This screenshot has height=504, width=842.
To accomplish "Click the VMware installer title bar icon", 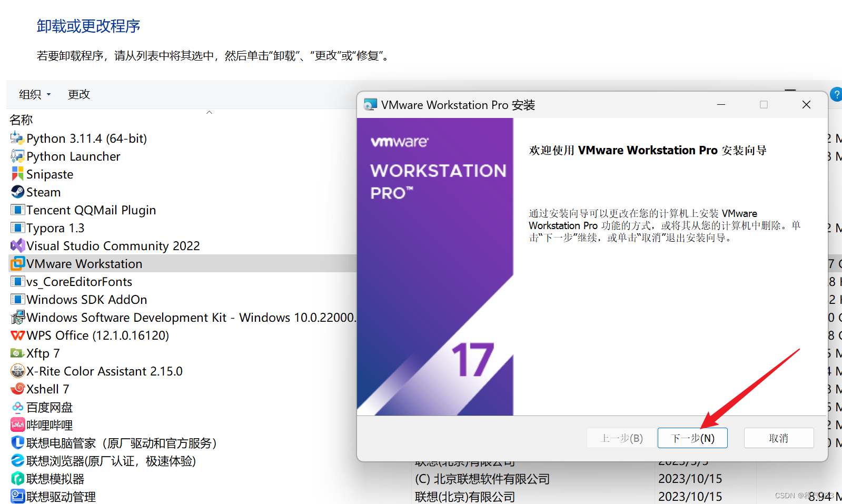I will 370,105.
